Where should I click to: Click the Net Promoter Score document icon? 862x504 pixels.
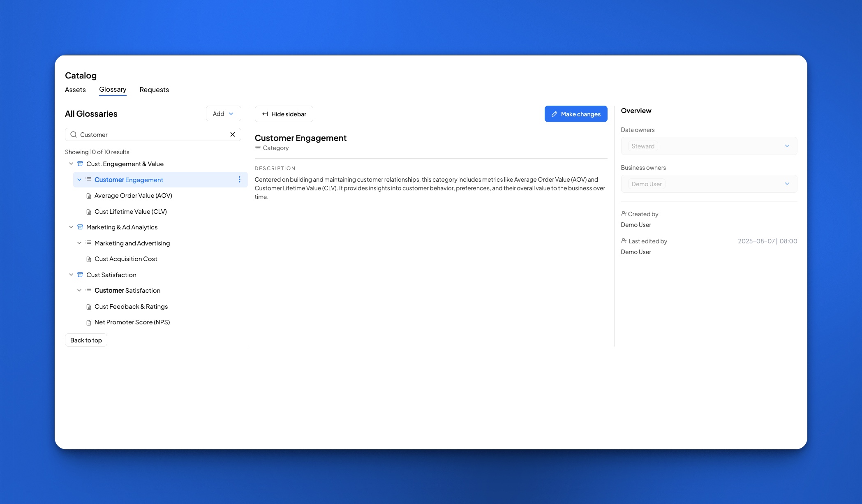[89, 323]
